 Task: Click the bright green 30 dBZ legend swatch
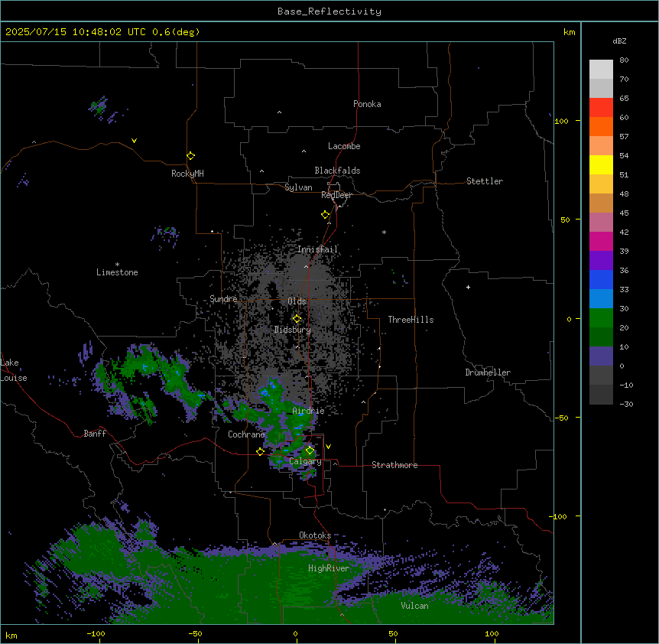(x=601, y=318)
